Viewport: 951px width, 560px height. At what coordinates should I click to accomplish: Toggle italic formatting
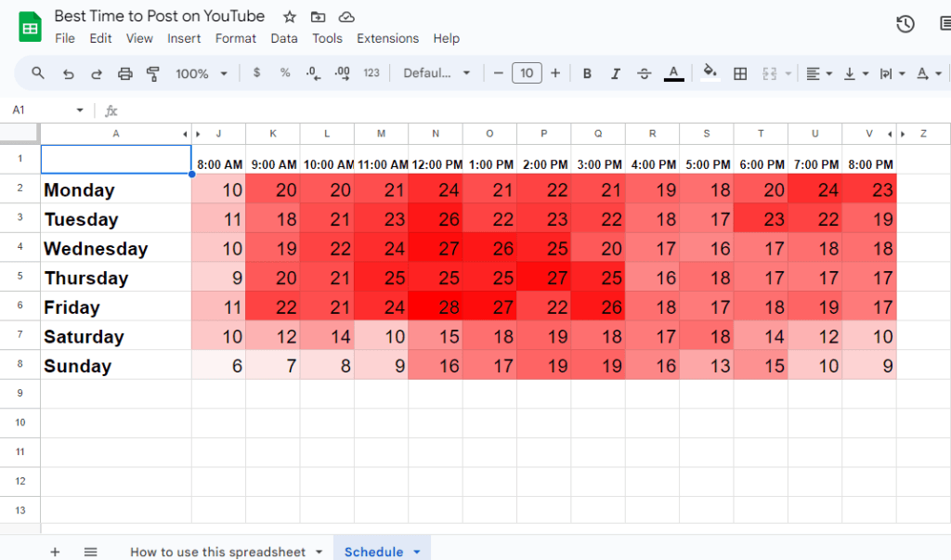615,72
